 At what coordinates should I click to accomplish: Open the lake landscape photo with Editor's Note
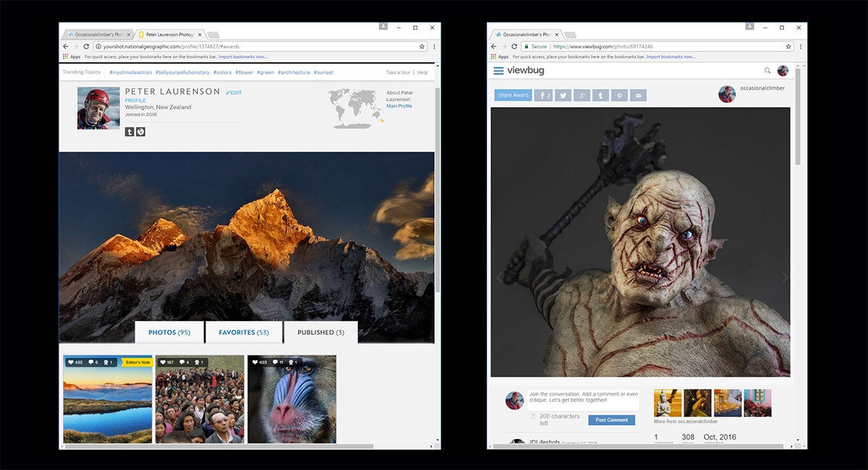108,399
